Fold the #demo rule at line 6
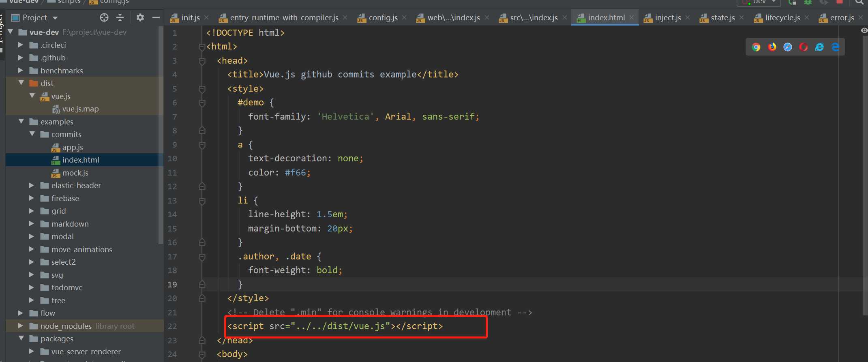The height and width of the screenshot is (362, 868). pos(202,103)
